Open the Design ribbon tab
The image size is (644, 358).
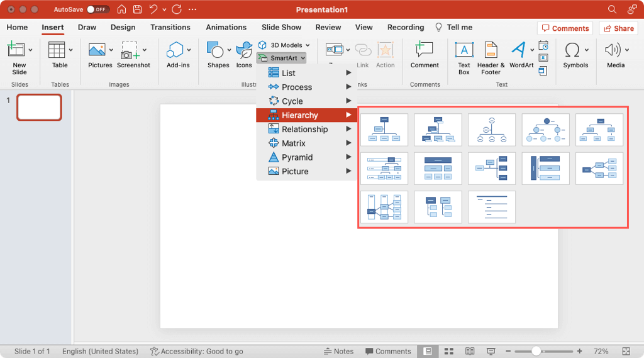[123, 27]
